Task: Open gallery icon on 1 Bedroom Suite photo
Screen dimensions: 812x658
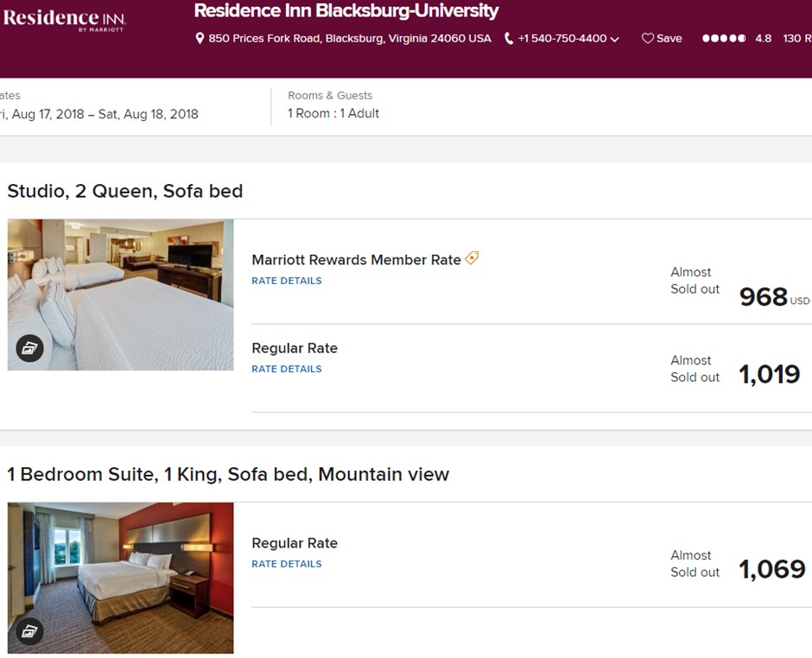Action: coord(30,631)
